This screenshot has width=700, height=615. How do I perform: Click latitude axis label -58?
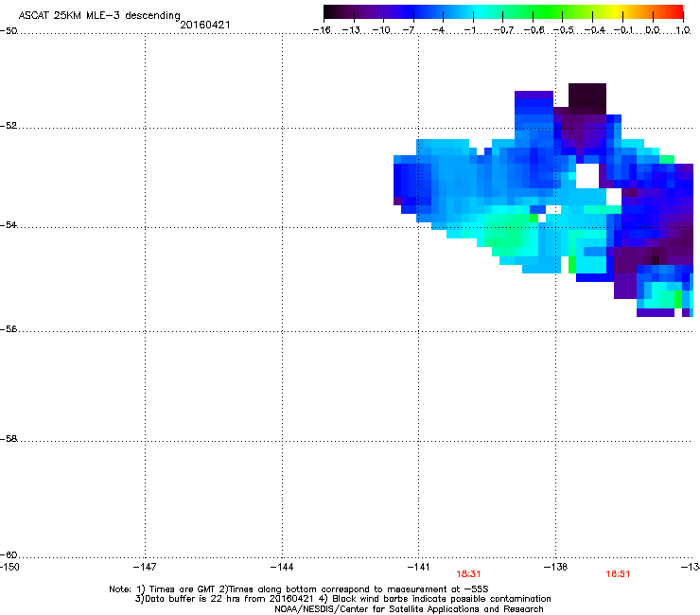[9, 439]
